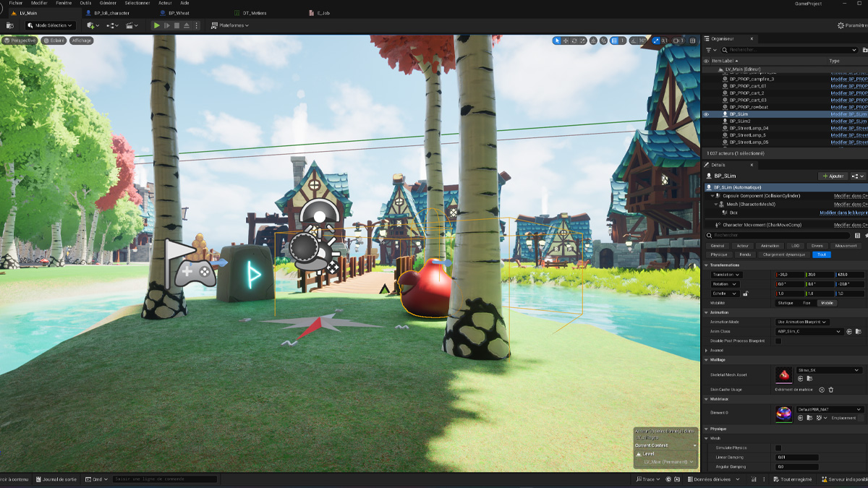Image resolution: width=868 pixels, height=488 pixels.
Task: Click Modifier link for BP_StreetLamp_04
Action: point(848,128)
